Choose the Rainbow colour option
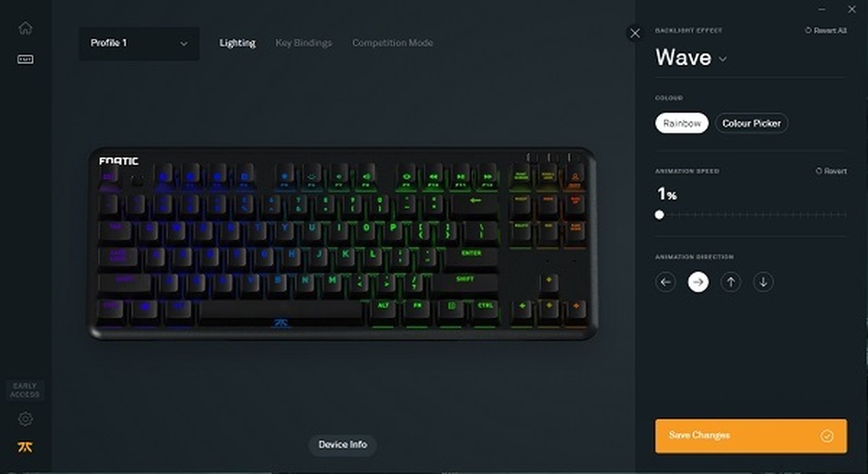 coord(682,123)
